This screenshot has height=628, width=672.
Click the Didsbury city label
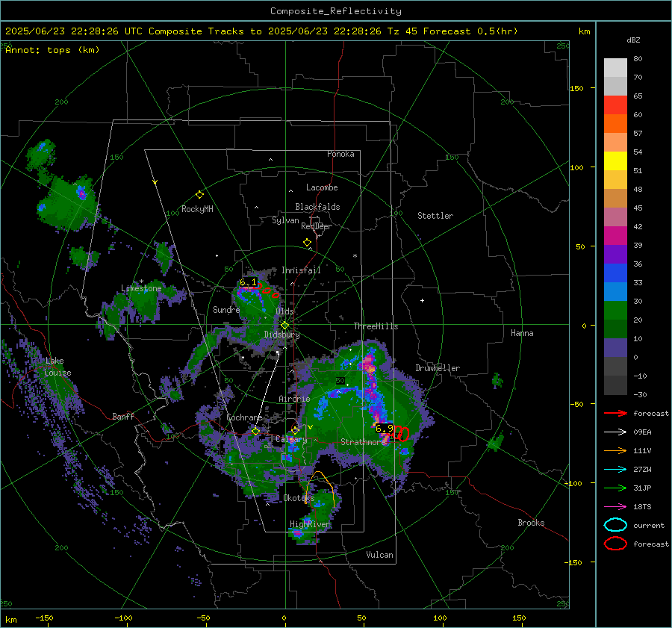pos(281,335)
